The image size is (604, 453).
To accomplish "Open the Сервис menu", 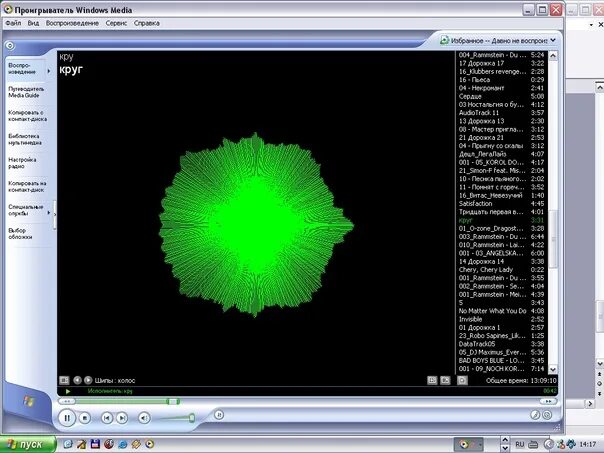I will 116,23.
